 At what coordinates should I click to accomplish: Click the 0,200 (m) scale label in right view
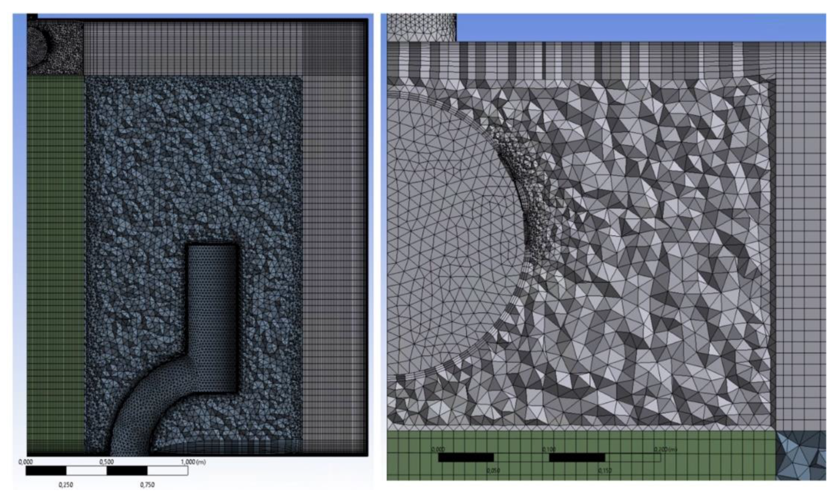point(665,449)
